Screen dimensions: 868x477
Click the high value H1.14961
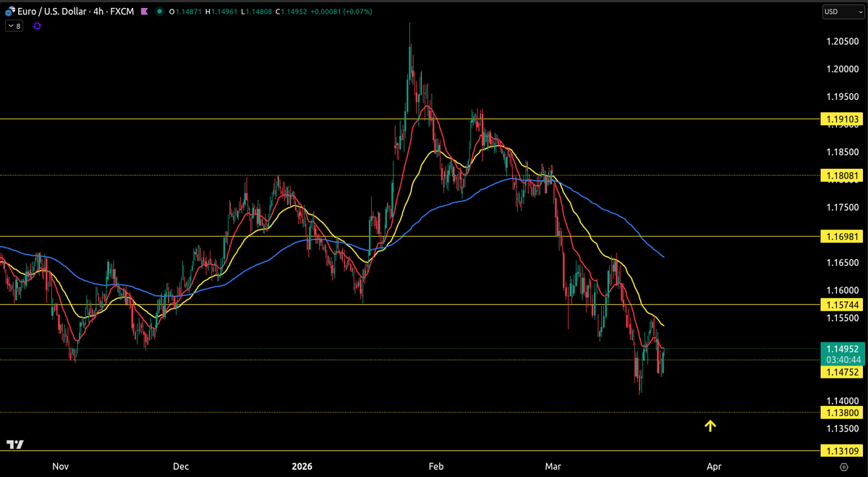[221, 12]
